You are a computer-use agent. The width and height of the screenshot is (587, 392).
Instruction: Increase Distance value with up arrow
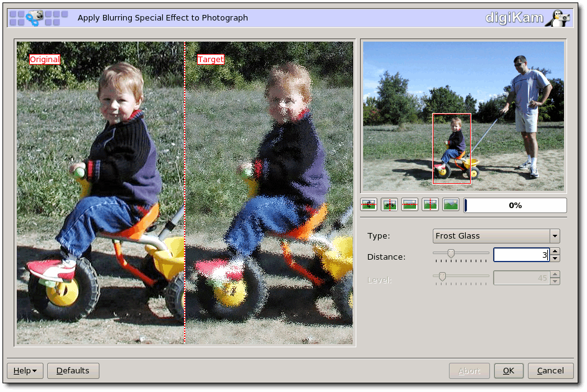point(555,252)
